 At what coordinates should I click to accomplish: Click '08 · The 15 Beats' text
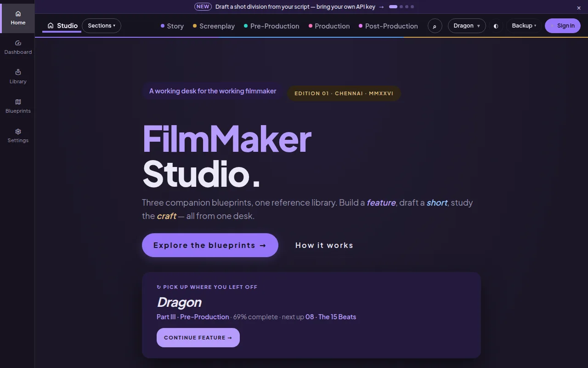331,317
